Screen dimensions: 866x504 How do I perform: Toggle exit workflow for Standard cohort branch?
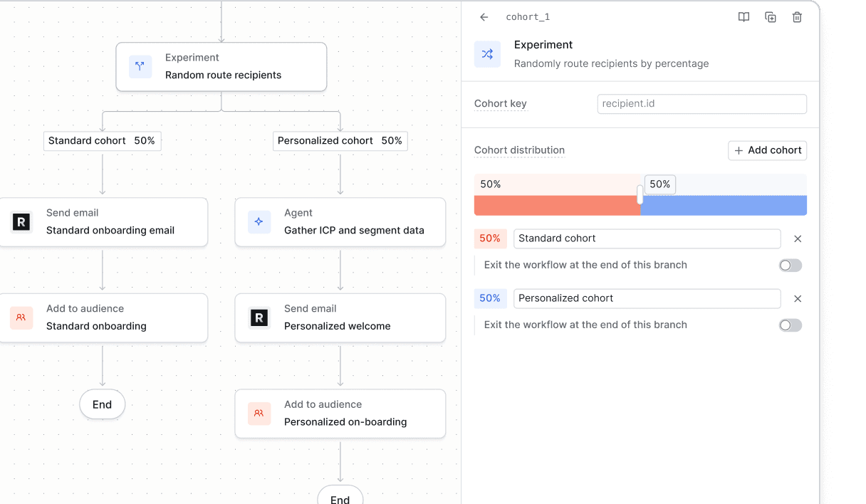point(790,266)
